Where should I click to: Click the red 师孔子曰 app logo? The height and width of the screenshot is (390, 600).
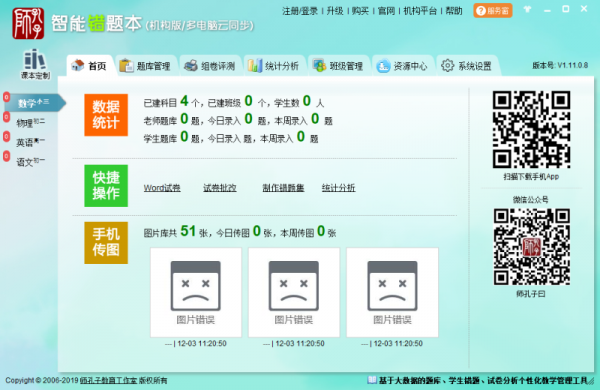28,24
